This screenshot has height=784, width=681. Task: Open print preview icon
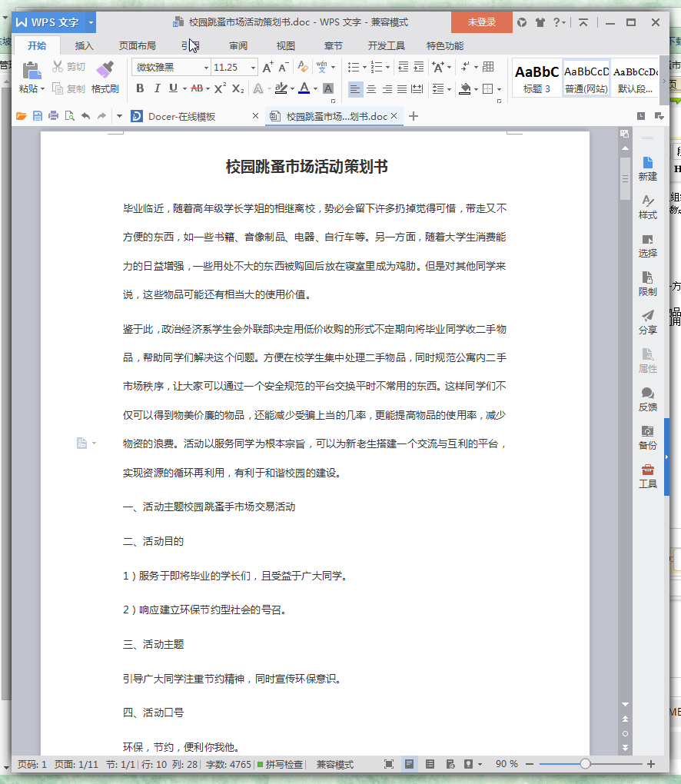pyautogui.click(x=69, y=116)
